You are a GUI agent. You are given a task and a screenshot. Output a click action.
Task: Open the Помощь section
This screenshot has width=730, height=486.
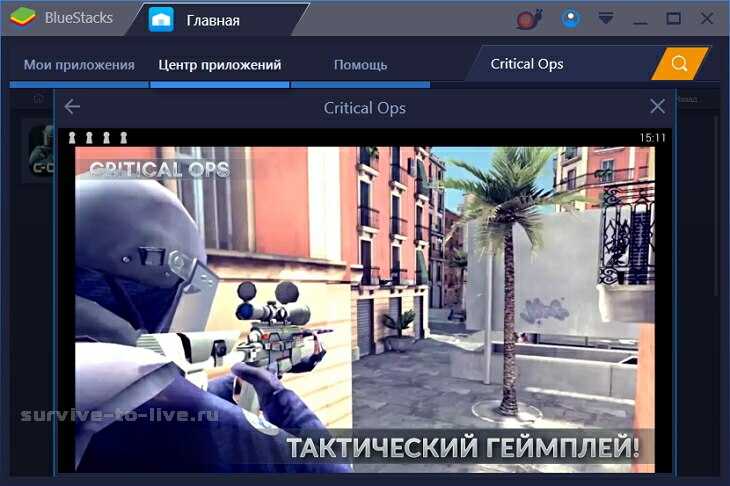[360, 65]
